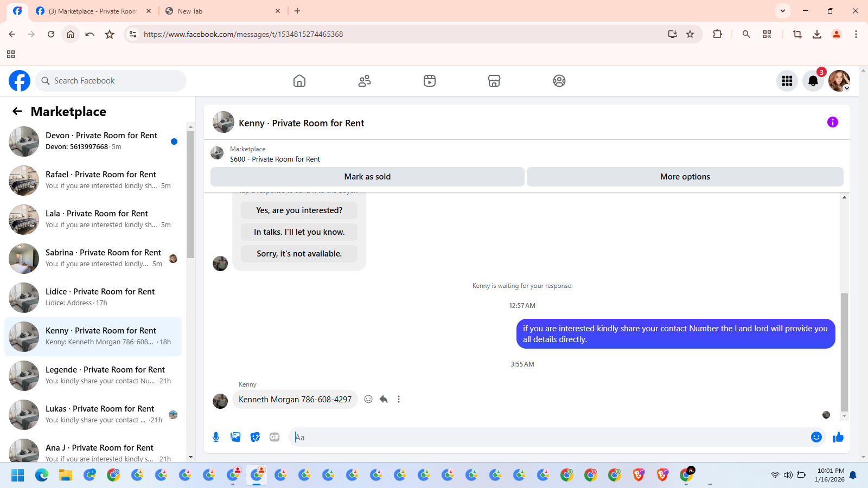Open the Groups icon in top navigation
Image resolution: width=868 pixels, height=488 pixels.
point(559,81)
